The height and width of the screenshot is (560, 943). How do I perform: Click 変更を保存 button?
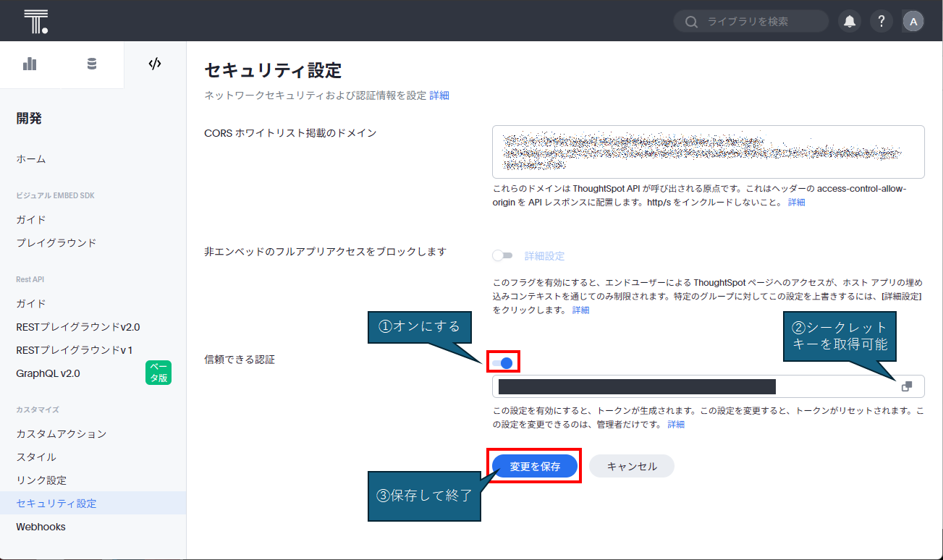pyautogui.click(x=535, y=467)
